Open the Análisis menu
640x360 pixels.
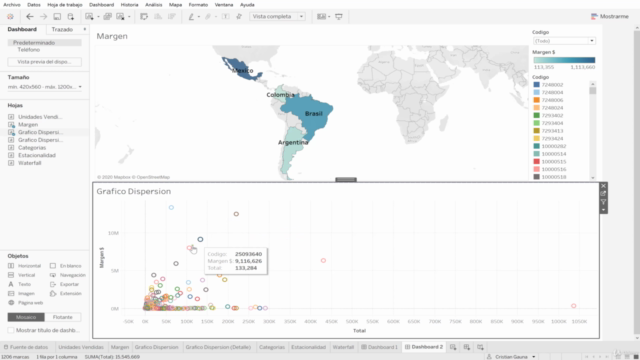coord(153,4)
